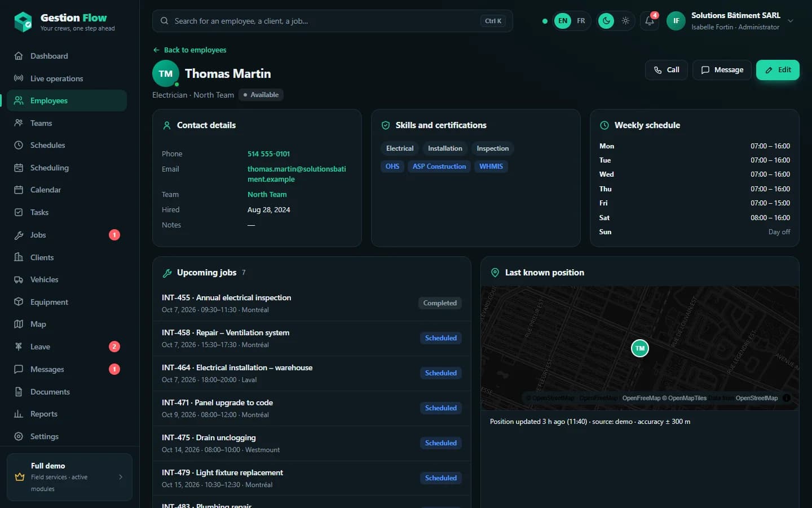Click the Reports bar chart icon

(x=19, y=414)
